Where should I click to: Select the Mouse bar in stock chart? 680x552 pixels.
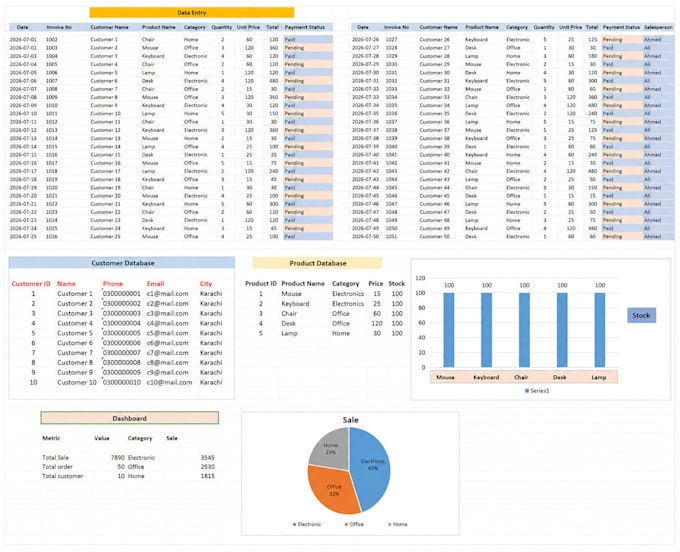[x=449, y=330]
